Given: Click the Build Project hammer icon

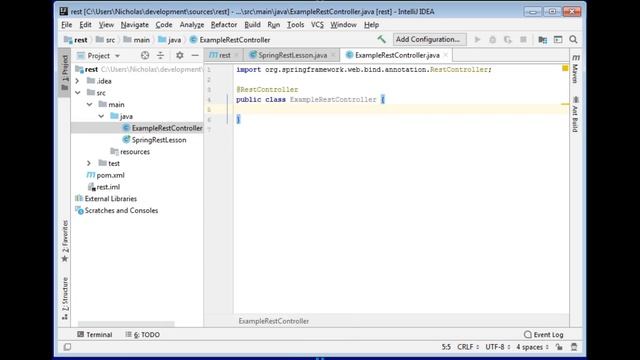Looking at the screenshot, I should tap(381, 40).
